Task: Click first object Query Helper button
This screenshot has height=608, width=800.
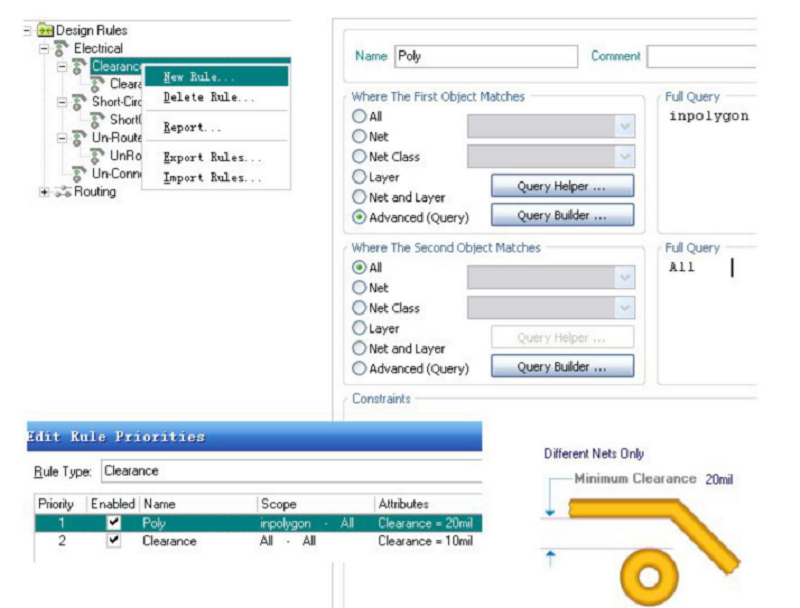Action: click(562, 186)
